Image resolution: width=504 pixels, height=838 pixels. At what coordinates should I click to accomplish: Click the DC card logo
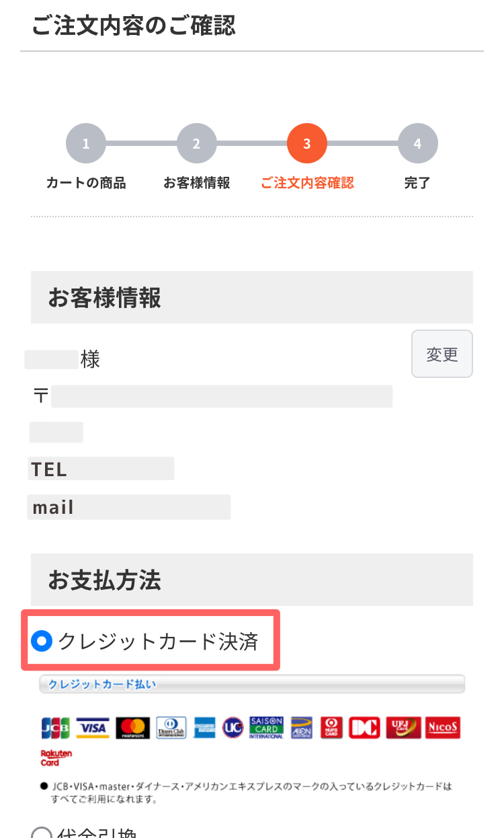365,727
